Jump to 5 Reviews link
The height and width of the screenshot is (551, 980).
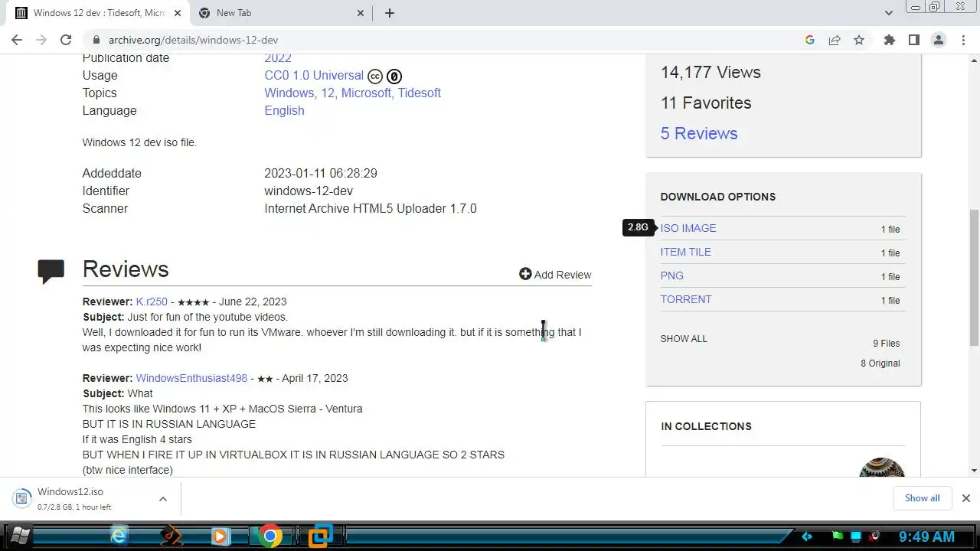click(x=699, y=133)
